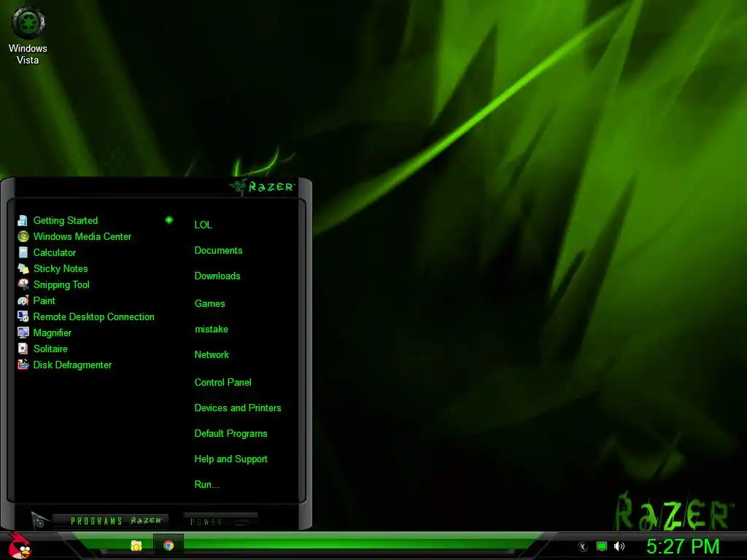Select the Disk Defragmenter label
747x560 pixels.
(x=72, y=365)
